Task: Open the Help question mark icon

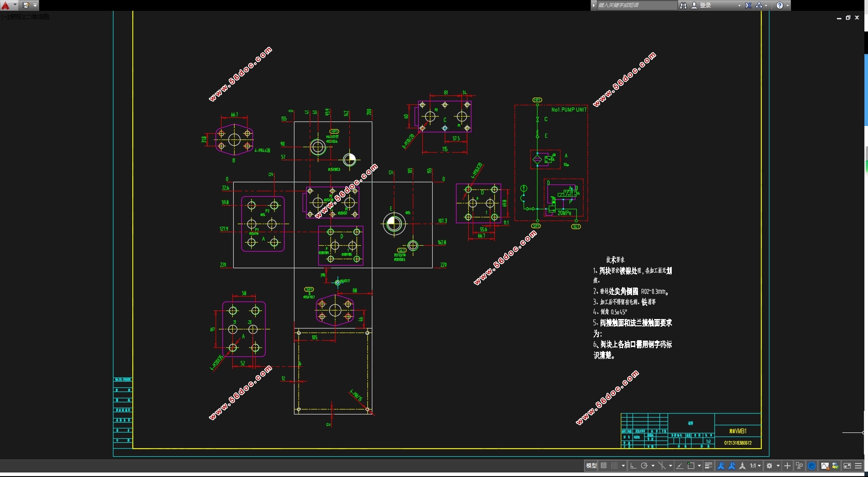Action: point(780,5)
